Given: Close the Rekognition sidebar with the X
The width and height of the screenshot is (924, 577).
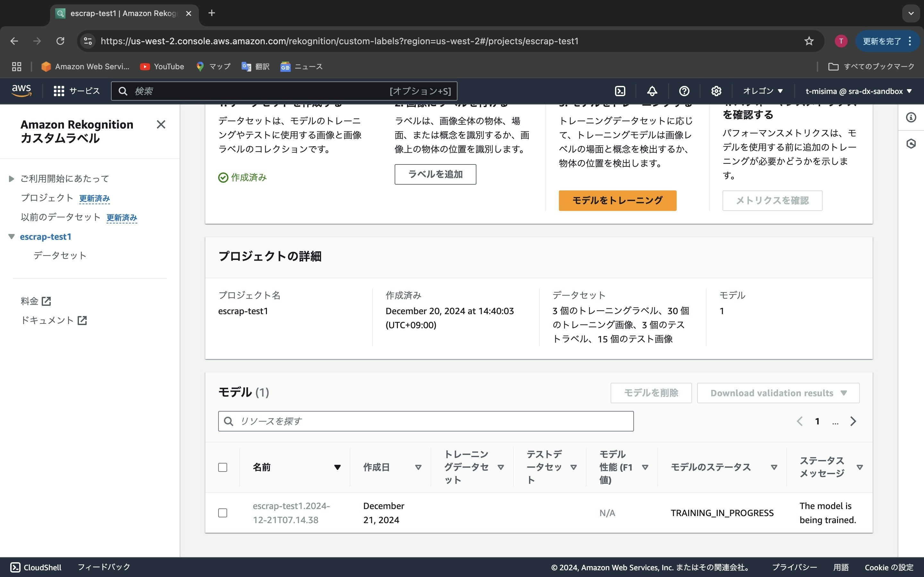Looking at the screenshot, I should pyautogui.click(x=161, y=124).
